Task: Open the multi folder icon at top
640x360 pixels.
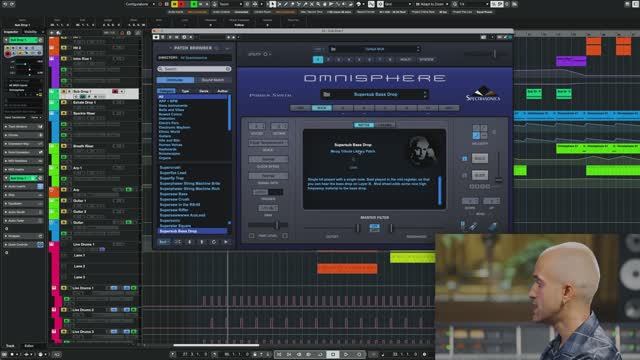Action: tap(333, 49)
